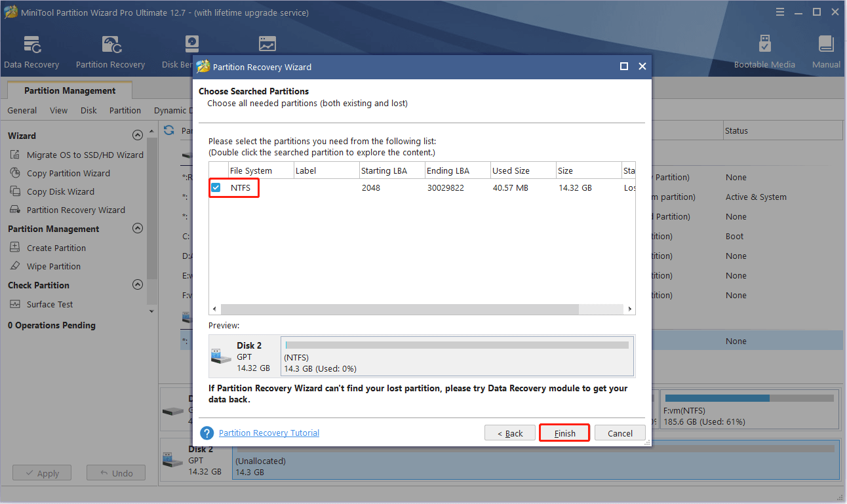Open Bootable Media builder
This screenshot has height=504, width=847.
coord(764,52)
